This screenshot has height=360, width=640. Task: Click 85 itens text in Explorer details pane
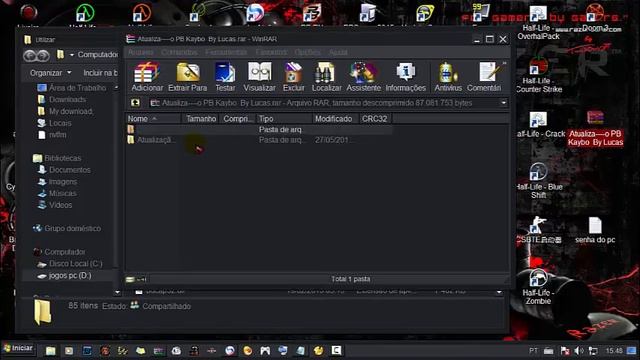click(x=83, y=306)
